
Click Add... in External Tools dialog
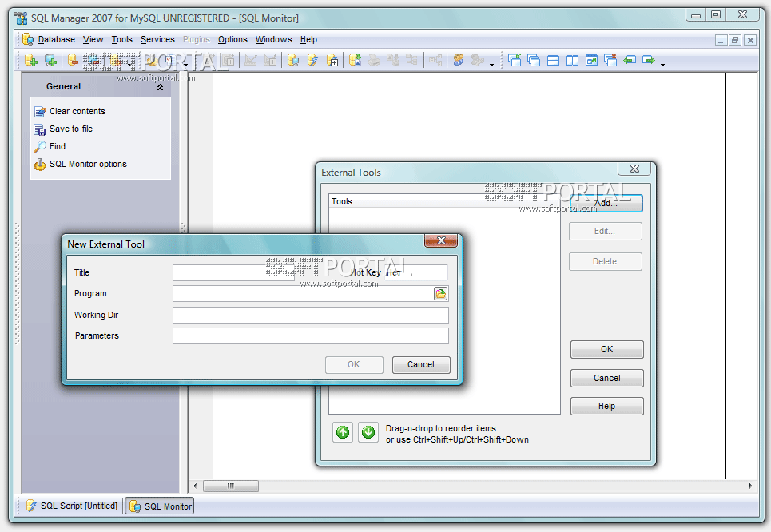(x=606, y=203)
